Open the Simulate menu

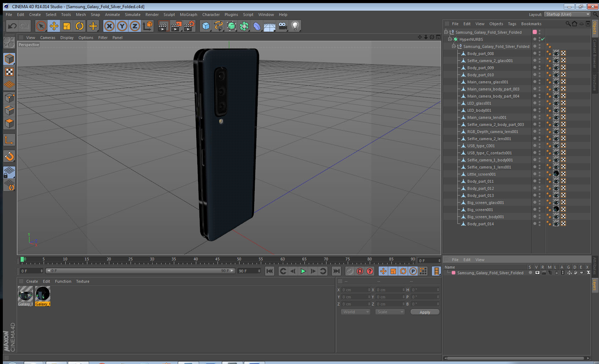[132, 15]
